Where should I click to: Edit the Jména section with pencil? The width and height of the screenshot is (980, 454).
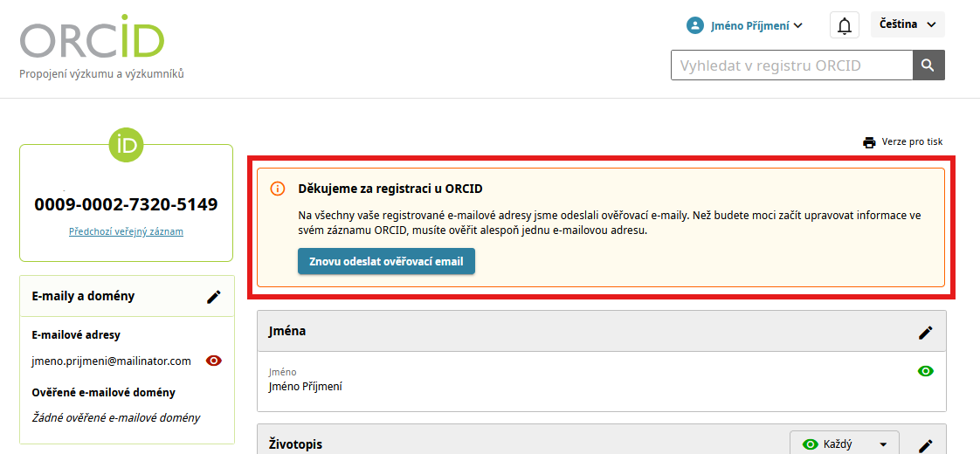click(926, 333)
